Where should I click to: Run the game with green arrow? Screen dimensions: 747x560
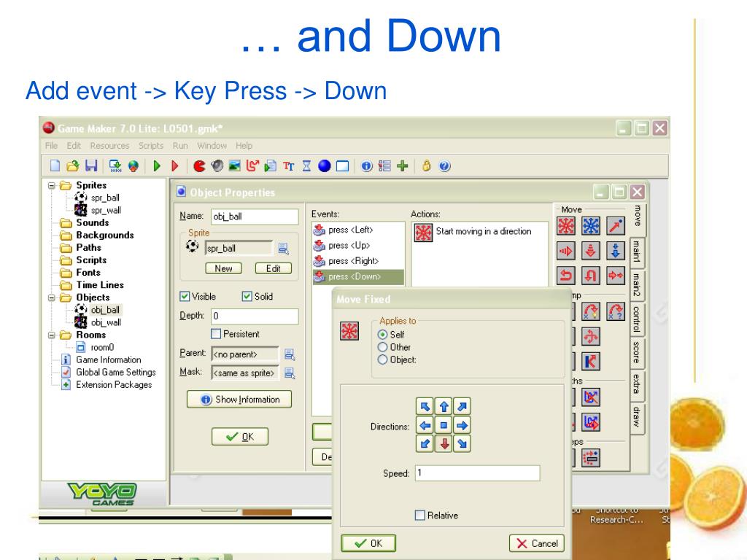[157, 166]
